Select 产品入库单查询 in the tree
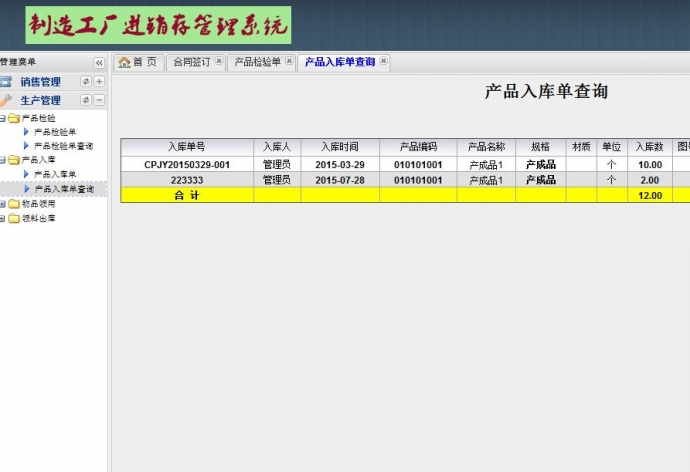Viewport: 690px width, 472px height. coord(64,189)
